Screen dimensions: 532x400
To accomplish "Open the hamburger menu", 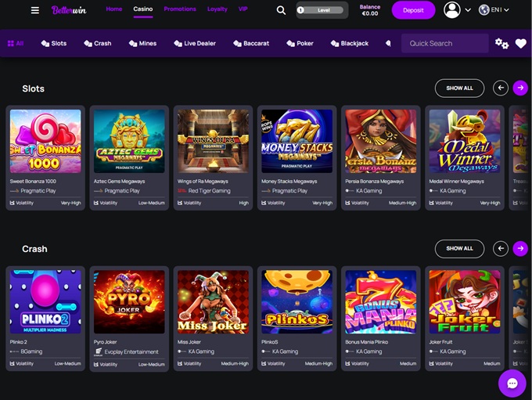I will 34,10.
